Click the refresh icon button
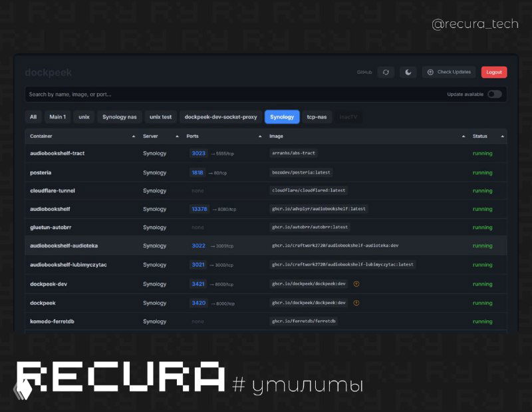 point(386,72)
